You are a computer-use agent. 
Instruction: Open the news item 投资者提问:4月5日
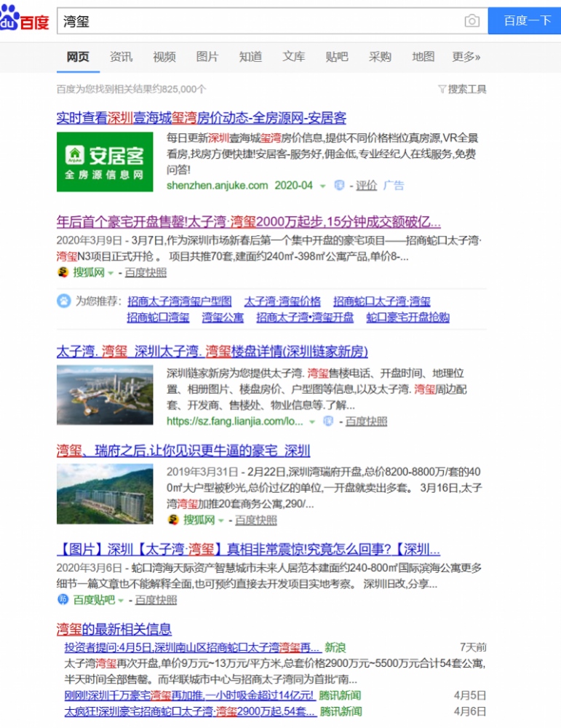coord(192,647)
